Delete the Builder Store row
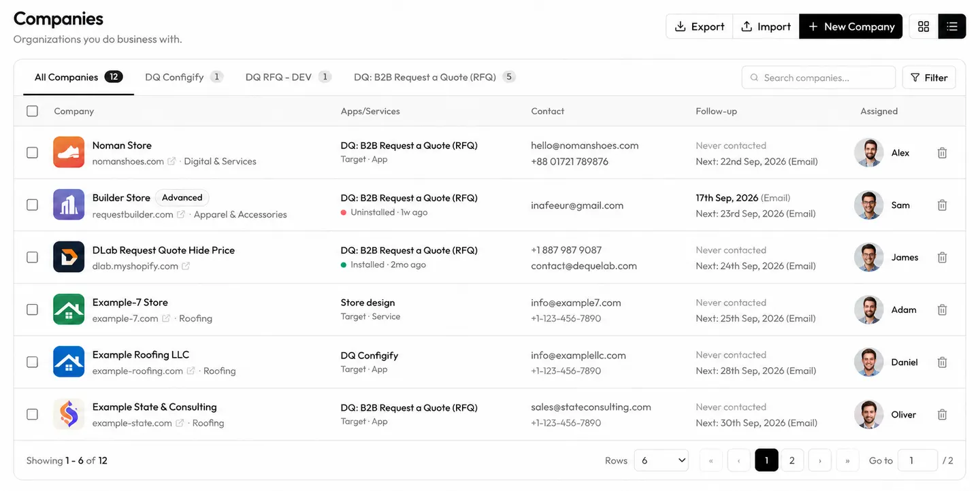Viewport: 980px width, 491px height. tap(943, 205)
